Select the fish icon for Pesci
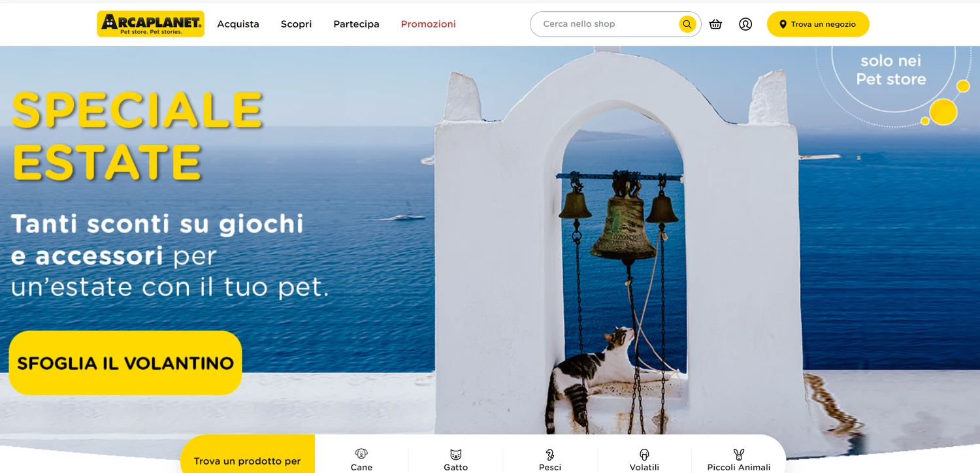This screenshot has height=473, width=980. pyautogui.click(x=550, y=454)
